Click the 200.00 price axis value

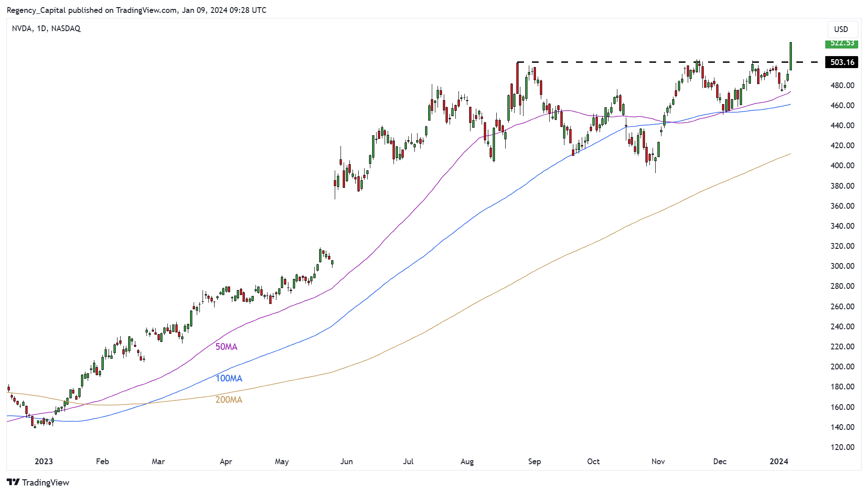coord(842,367)
